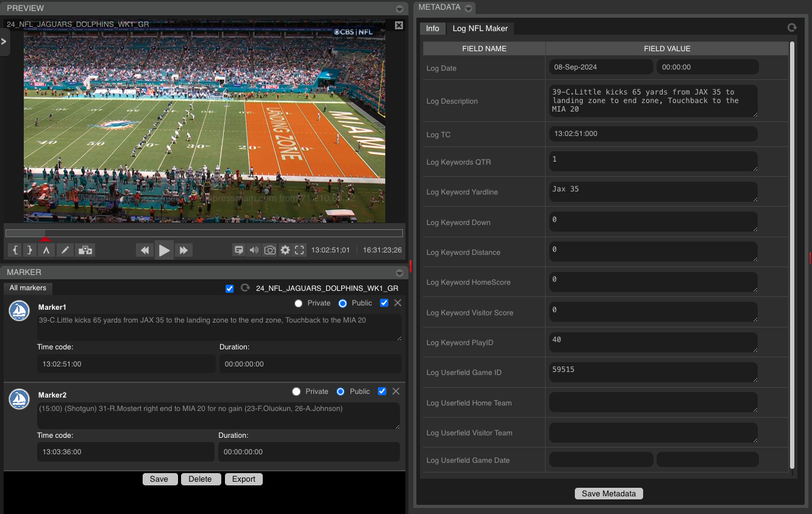This screenshot has height=514, width=812.
Task: Mute audio with the speaker icon
Action: 254,250
